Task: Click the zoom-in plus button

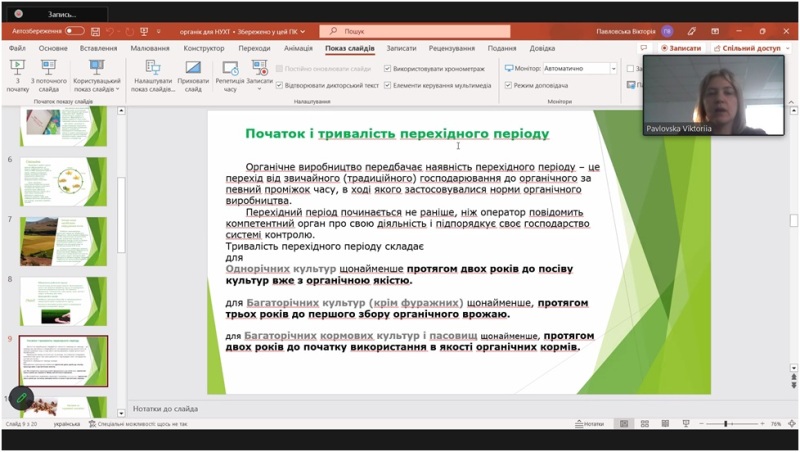Action: click(x=762, y=423)
